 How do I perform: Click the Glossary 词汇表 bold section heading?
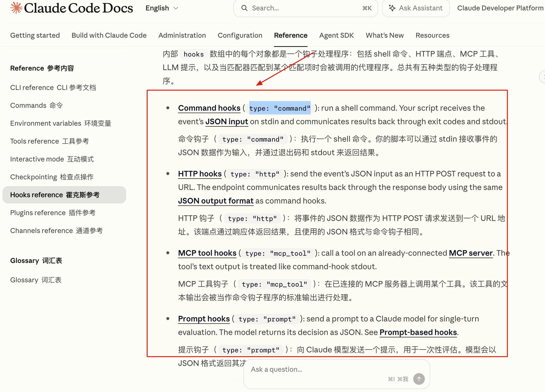(x=36, y=261)
